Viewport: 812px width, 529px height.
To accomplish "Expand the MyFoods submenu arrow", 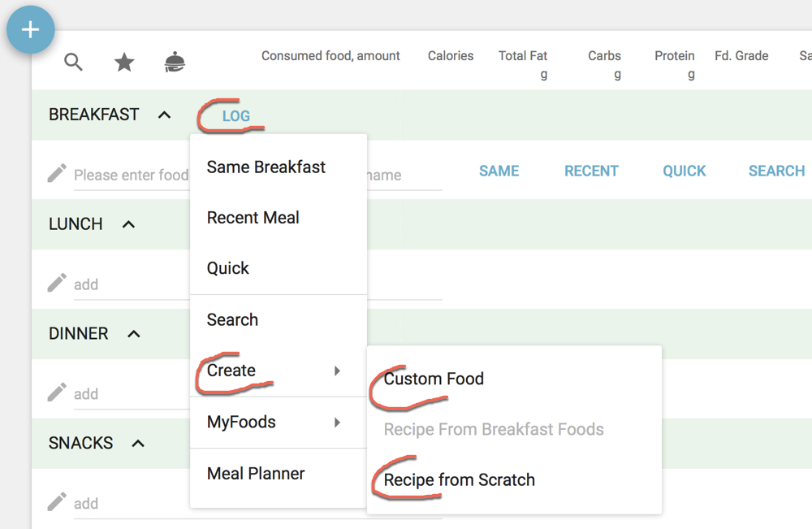I will 337,423.
